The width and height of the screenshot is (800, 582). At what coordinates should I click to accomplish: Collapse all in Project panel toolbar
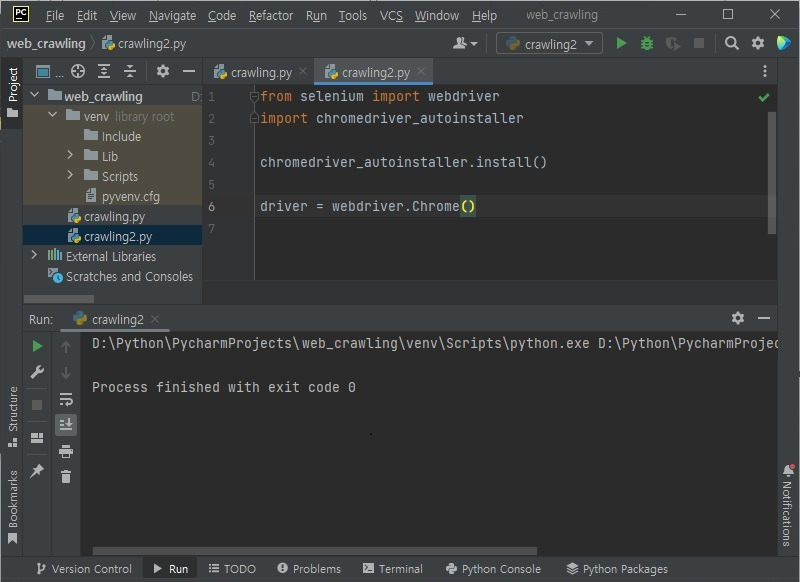coord(128,71)
